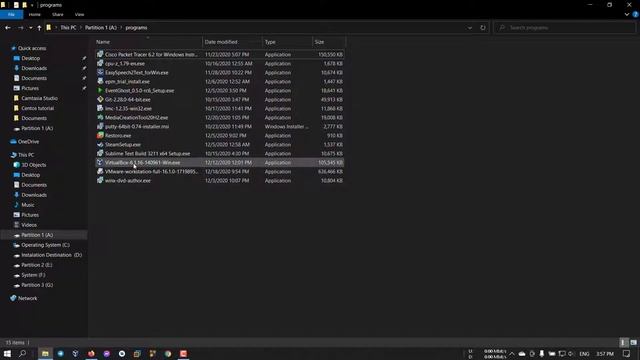
Task: Open Firefox from the taskbar
Action: click(x=91, y=353)
